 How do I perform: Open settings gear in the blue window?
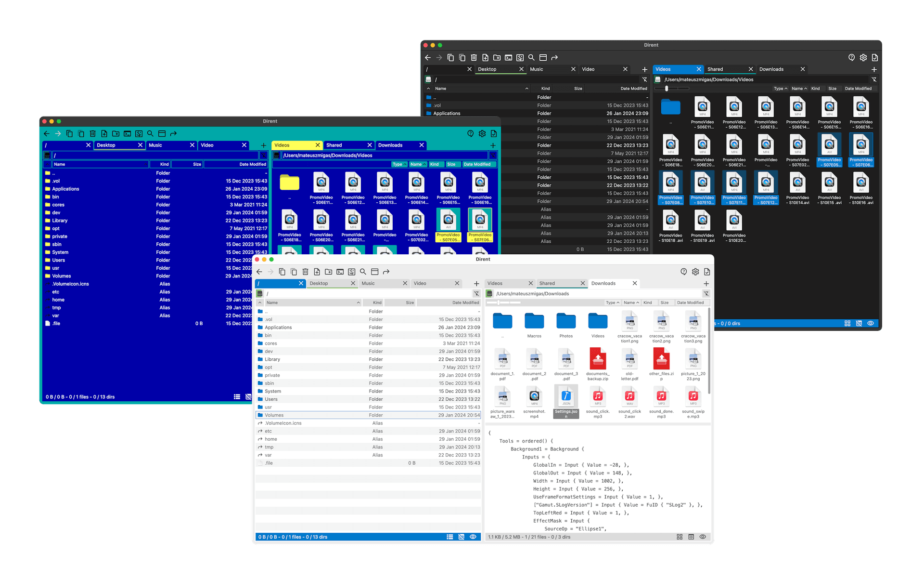[482, 134]
